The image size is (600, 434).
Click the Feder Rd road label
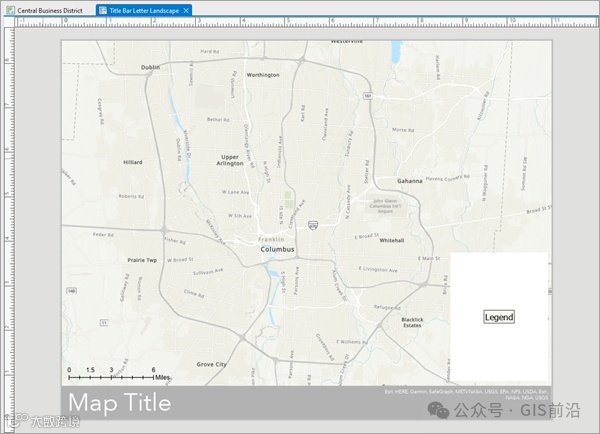click(x=103, y=234)
